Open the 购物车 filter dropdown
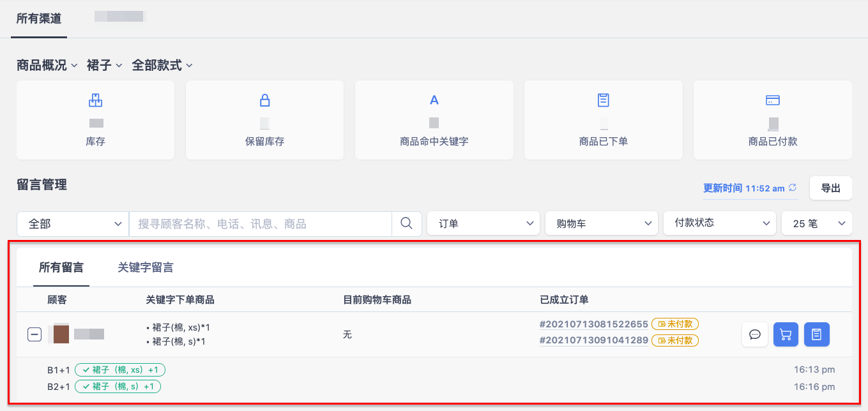 [x=602, y=223]
